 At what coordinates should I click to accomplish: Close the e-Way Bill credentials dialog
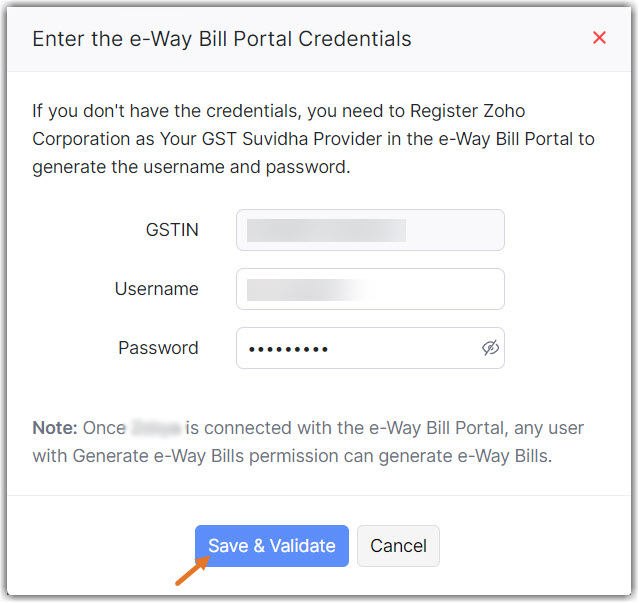point(599,38)
